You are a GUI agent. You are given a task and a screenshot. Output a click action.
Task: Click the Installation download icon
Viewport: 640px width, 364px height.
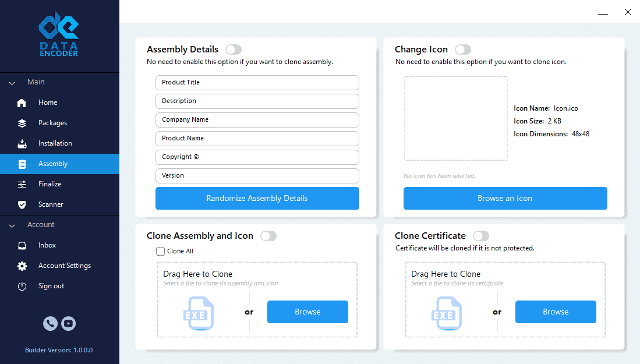22,144
